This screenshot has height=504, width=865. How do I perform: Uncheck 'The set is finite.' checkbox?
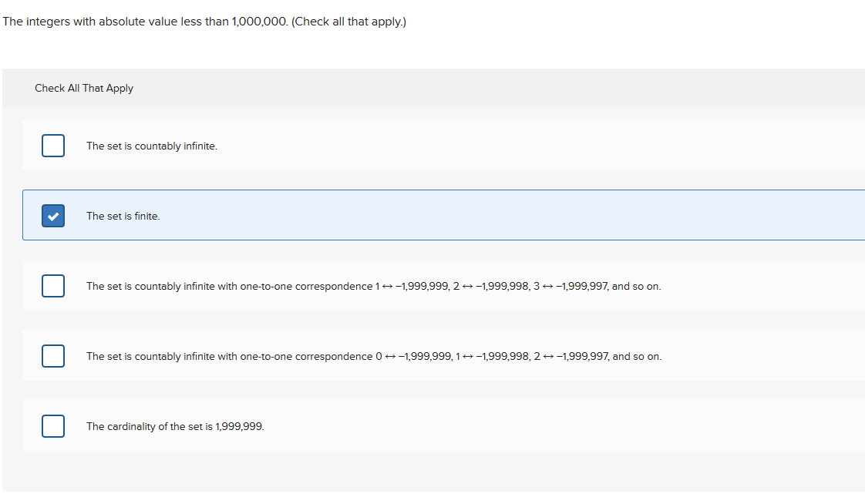(53, 216)
